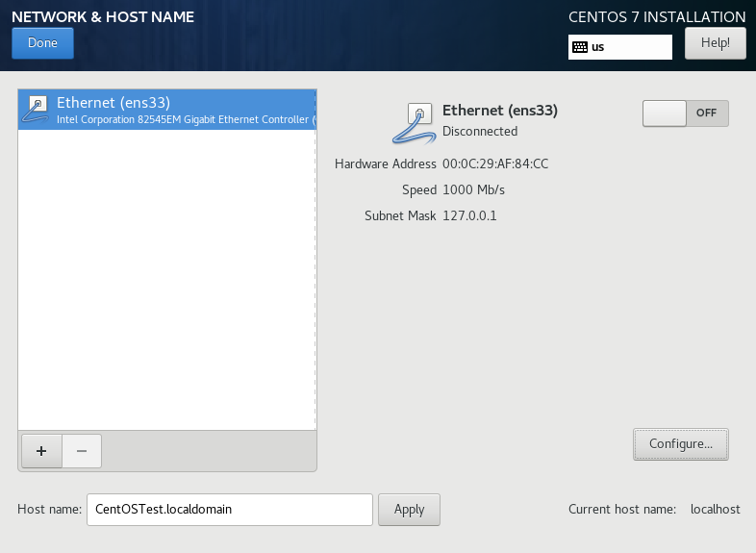Click hardware address 00:0C:29:AF:84:CC value
The width and height of the screenshot is (756, 553).
(x=495, y=163)
